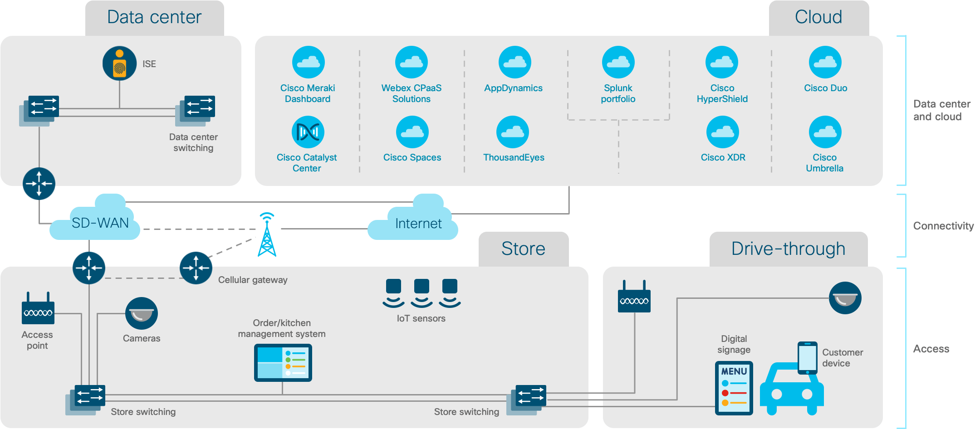Click the store Access point icon
980x429 pixels.
[38, 308]
